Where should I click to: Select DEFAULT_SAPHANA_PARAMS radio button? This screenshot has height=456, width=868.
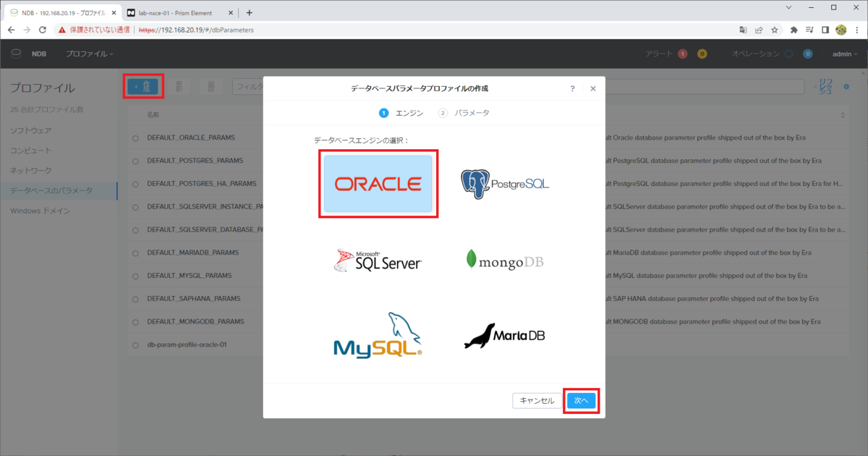coord(135,298)
